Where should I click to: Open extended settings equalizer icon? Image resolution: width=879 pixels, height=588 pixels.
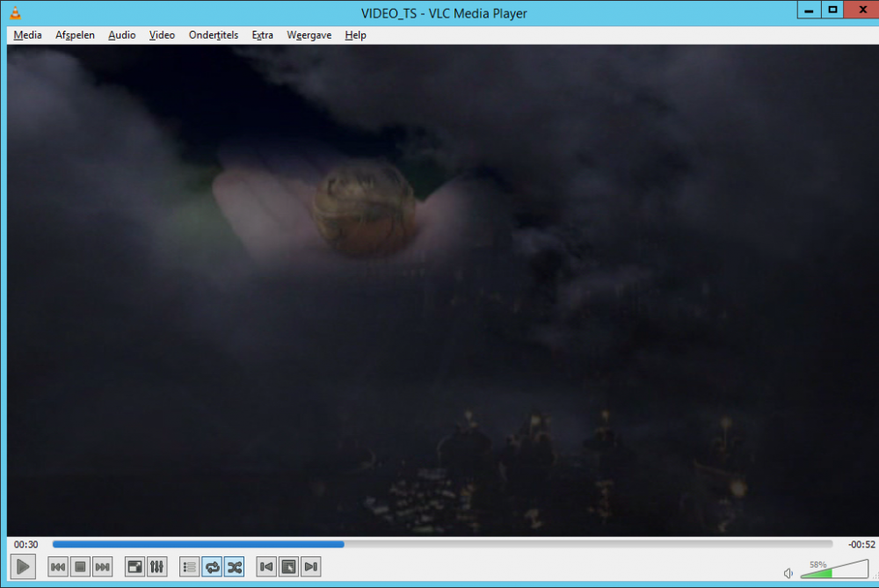click(x=156, y=567)
